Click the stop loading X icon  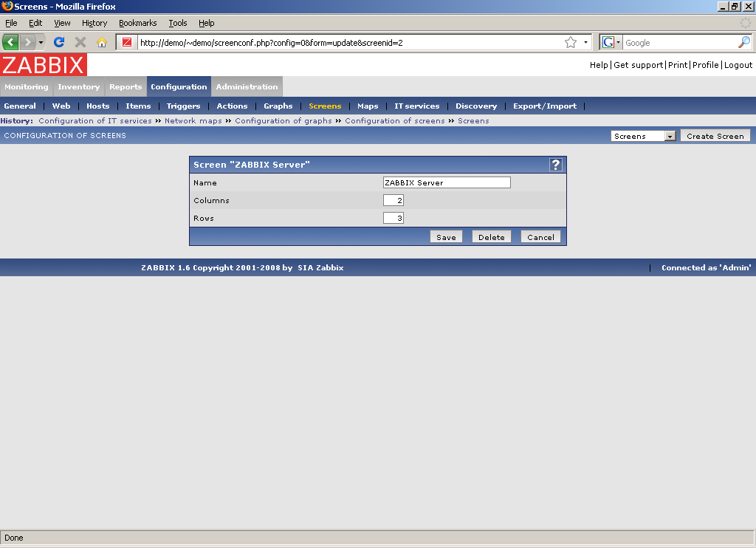click(x=80, y=42)
